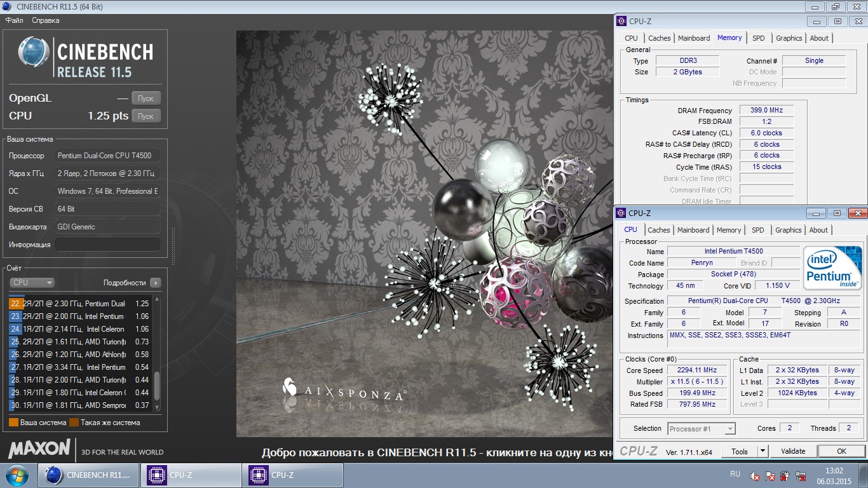Open SPD tab in lower CPU-Z
The image size is (868, 488).
758,230
